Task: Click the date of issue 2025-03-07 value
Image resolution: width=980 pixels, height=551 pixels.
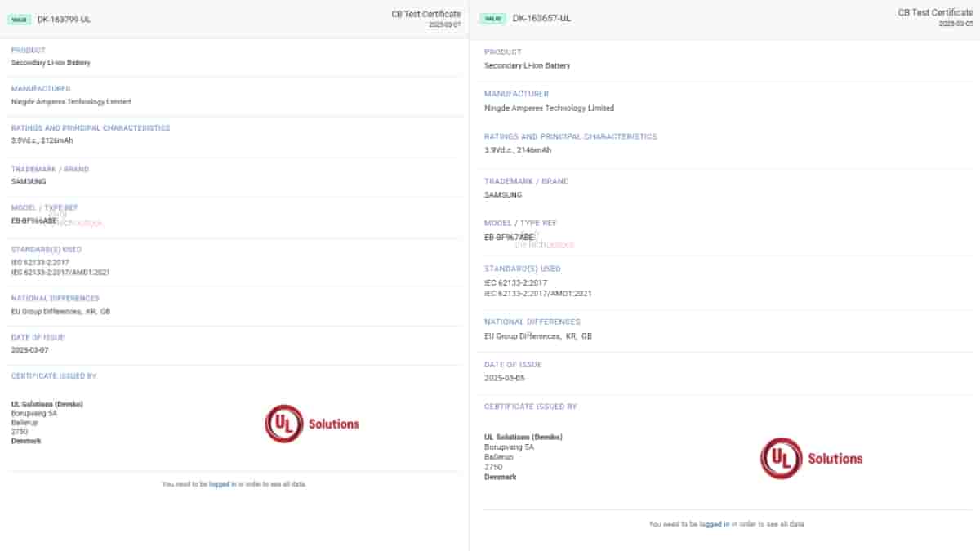Action: pos(29,350)
